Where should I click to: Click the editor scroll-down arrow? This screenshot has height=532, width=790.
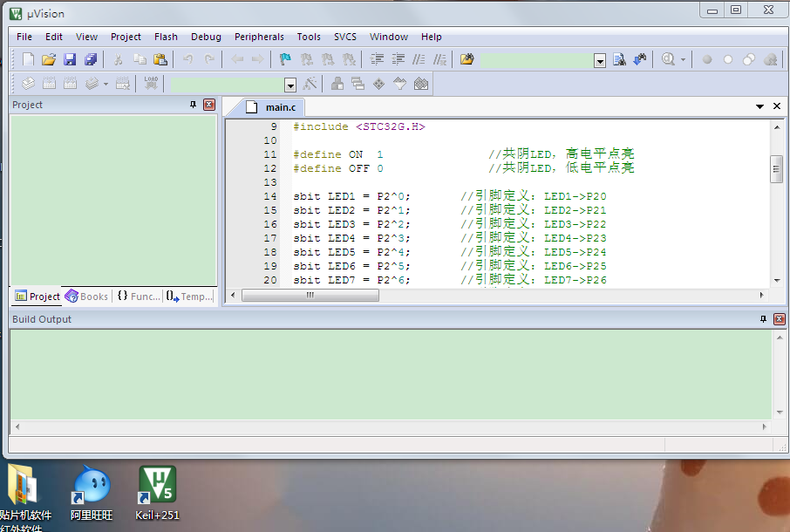pos(776,280)
